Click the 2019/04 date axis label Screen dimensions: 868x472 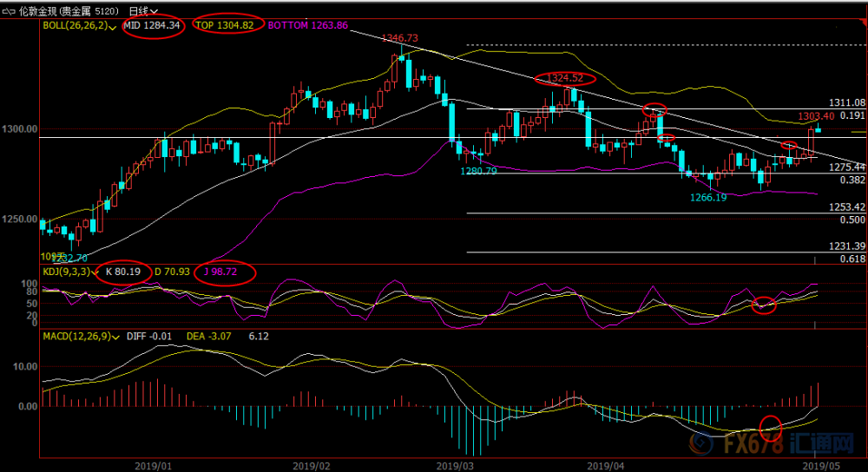606,466
